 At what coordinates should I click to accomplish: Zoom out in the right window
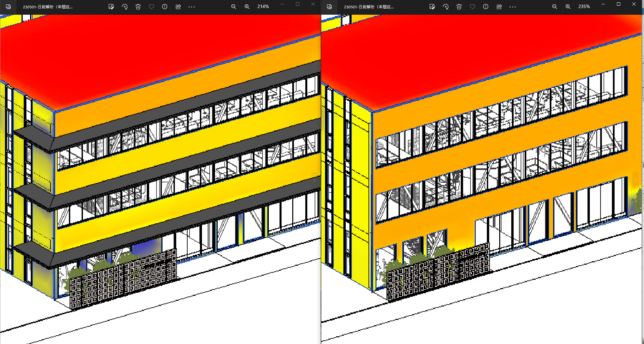(x=555, y=7)
